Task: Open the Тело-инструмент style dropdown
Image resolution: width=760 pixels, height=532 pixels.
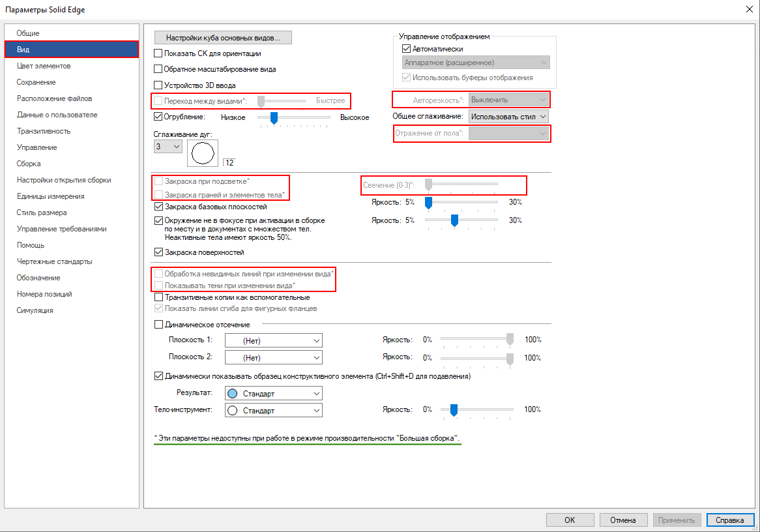Action: point(273,410)
